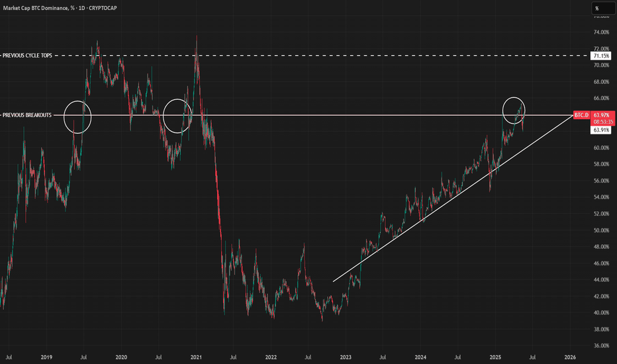Click the 44.00% price axis label
This screenshot has height=364, width=617.
601,280
